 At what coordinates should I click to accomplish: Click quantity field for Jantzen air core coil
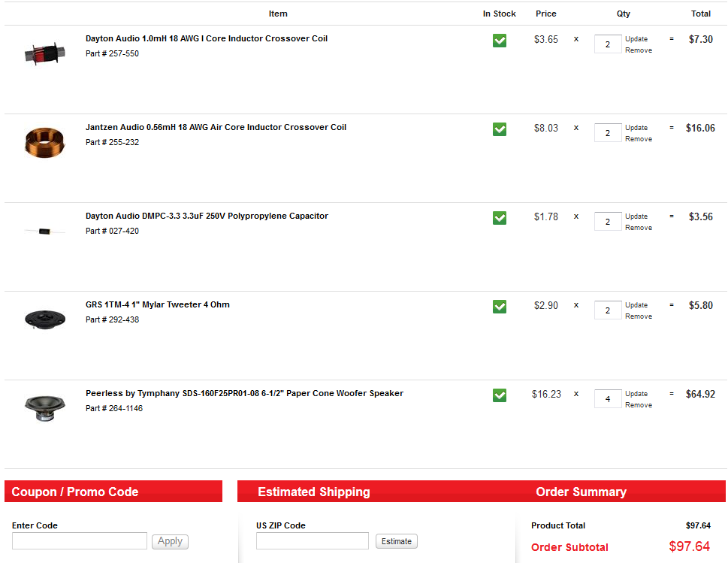pos(607,133)
